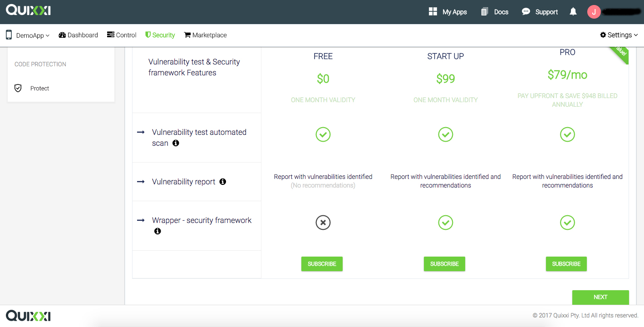The width and height of the screenshot is (644, 327).
Task: Open the Settings dropdown menu
Action: click(618, 35)
